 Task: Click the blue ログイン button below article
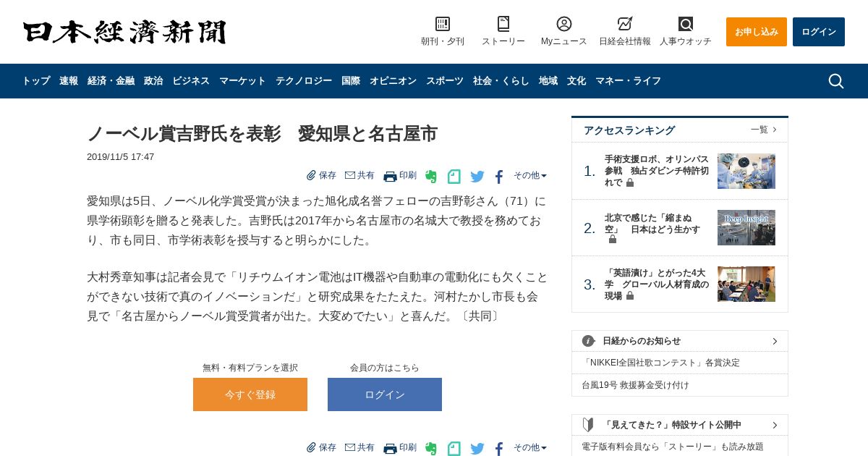point(385,394)
